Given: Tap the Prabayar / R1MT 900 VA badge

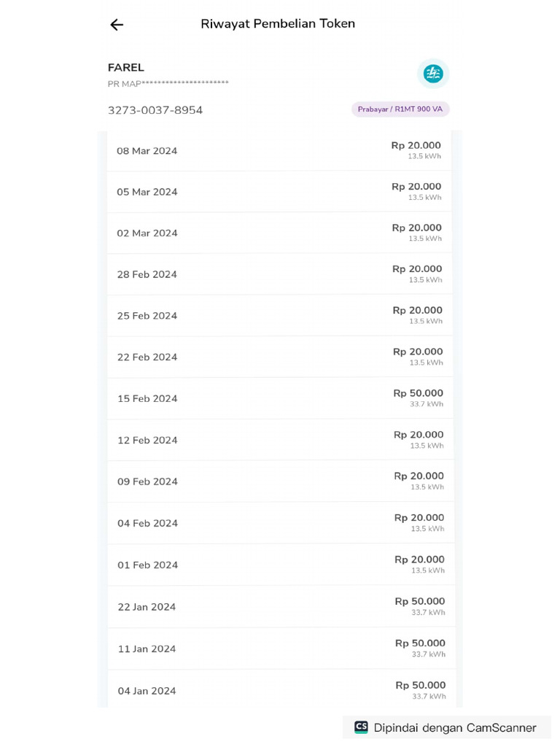Looking at the screenshot, I should [400, 109].
